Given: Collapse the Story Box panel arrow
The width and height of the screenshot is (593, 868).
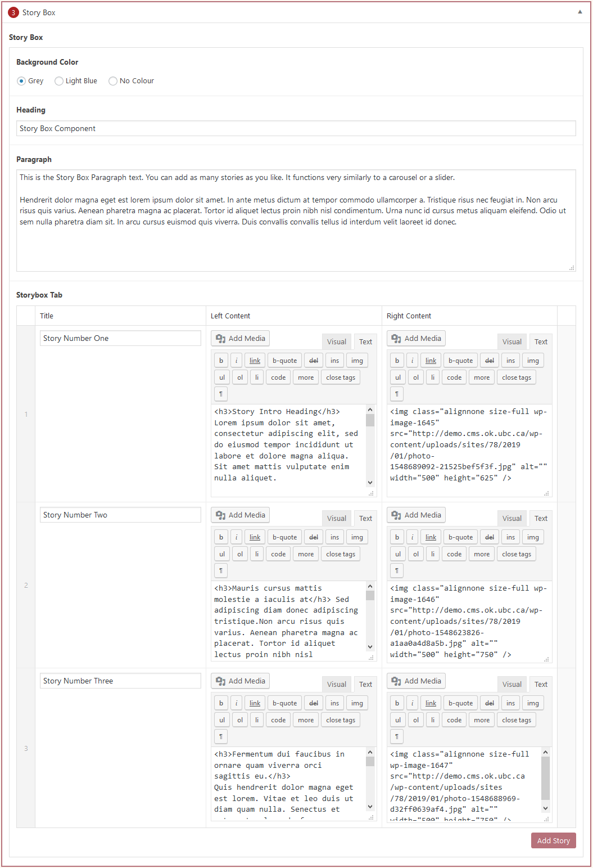Looking at the screenshot, I should click(580, 12).
